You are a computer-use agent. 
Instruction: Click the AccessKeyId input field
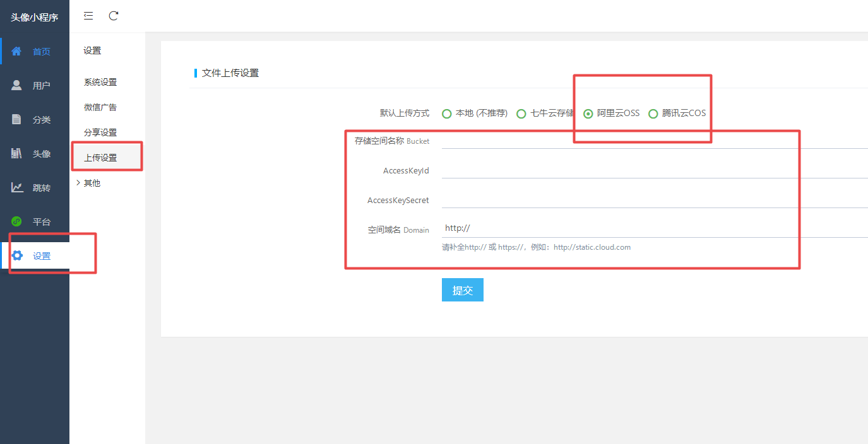tap(655, 170)
